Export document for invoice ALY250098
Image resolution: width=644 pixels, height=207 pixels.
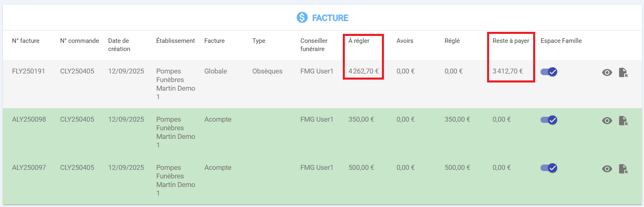623,121
